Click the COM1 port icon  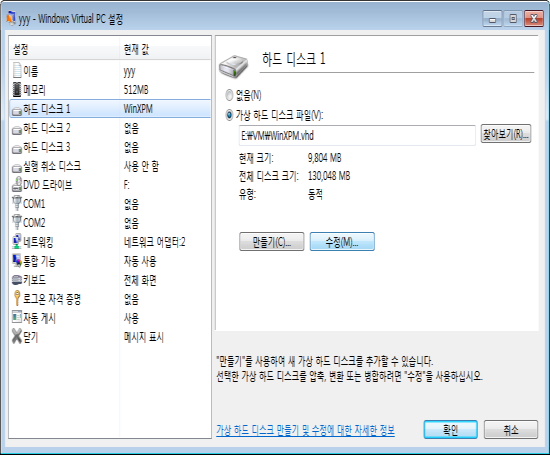pyautogui.click(x=17, y=203)
